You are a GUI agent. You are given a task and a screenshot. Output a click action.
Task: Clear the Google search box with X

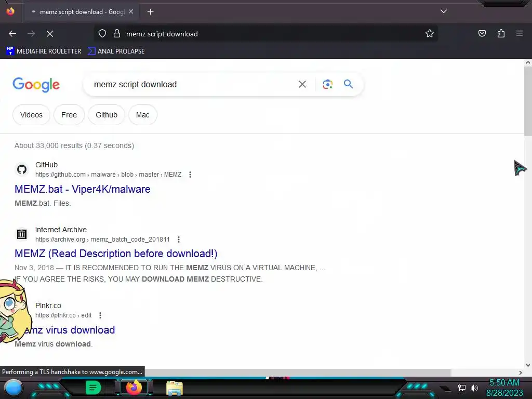click(302, 84)
